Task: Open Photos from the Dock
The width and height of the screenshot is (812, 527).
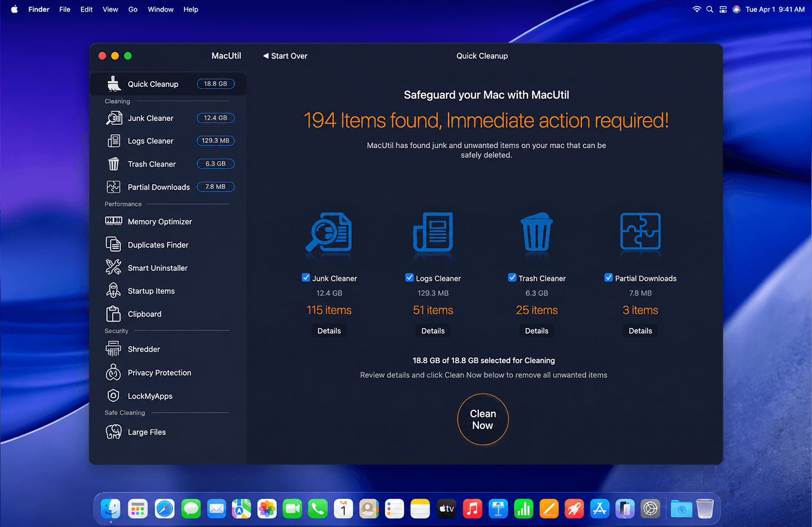Action: coord(267,509)
